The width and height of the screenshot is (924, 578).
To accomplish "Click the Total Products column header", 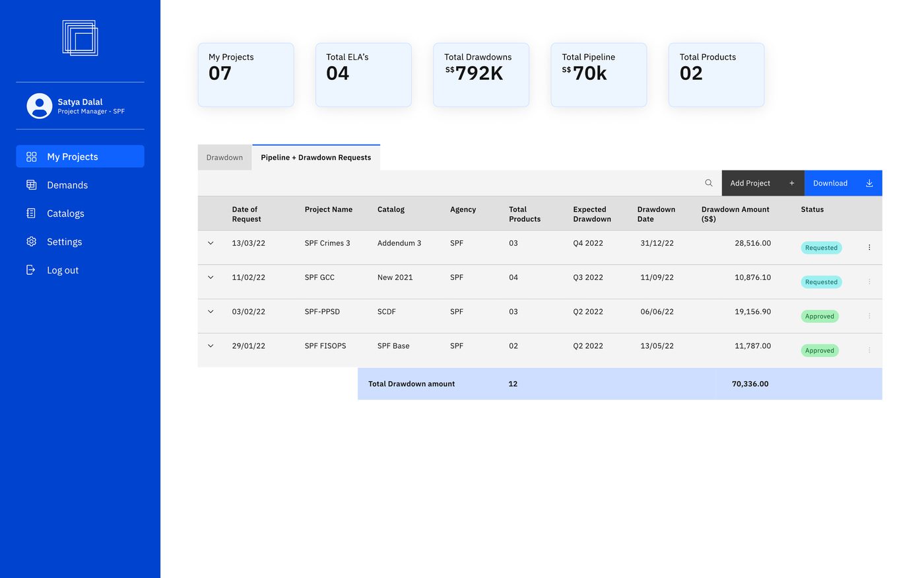I will click(525, 214).
